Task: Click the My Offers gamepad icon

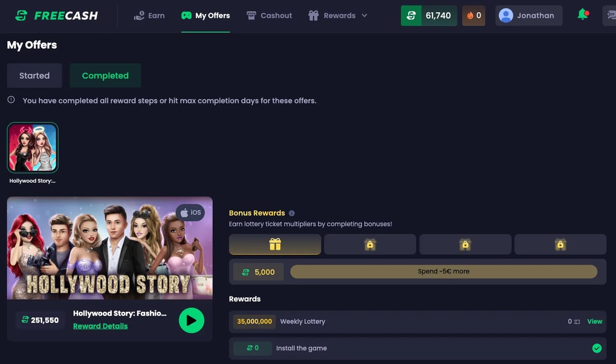Action: pyautogui.click(x=186, y=16)
